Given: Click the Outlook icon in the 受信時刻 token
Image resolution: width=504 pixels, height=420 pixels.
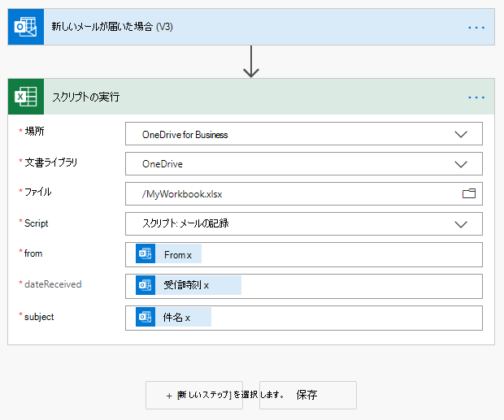Looking at the screenshot, I should 146,285.
